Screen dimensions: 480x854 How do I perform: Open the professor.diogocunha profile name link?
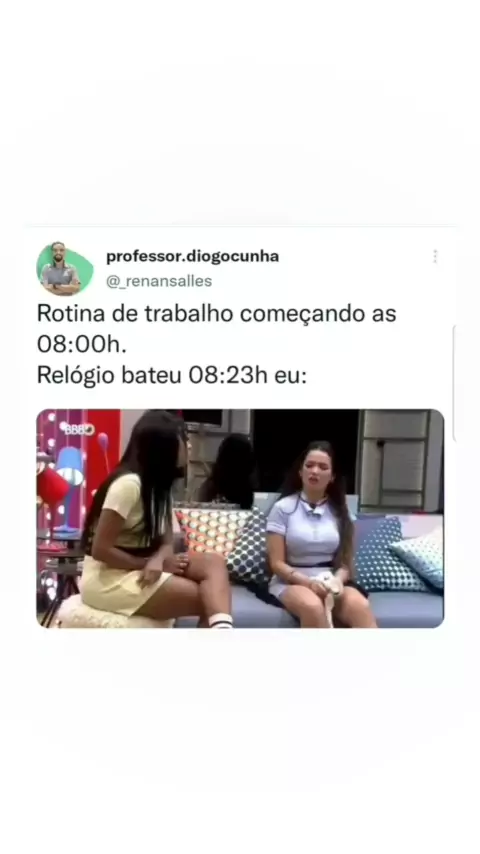[192, 256]
